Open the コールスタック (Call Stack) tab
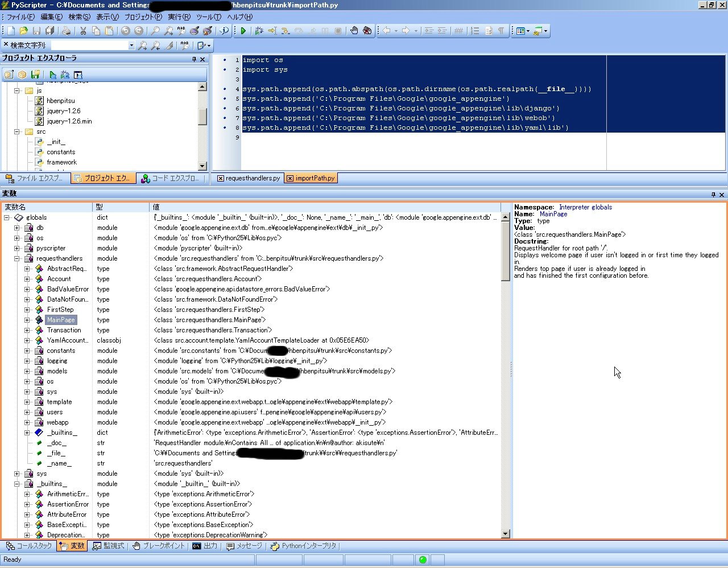 [29, 546]
